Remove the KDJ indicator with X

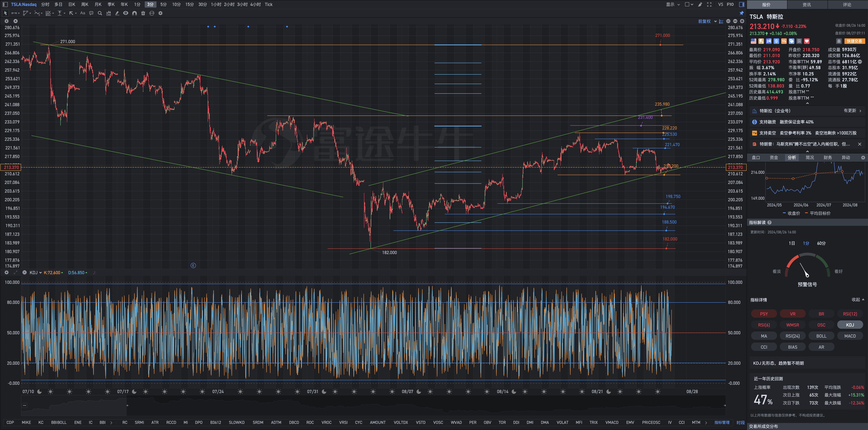click(x=25, y=272)
